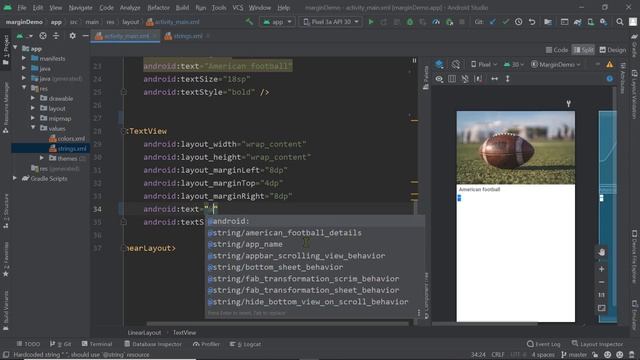Switch to the strings.xml editor tab
Viewport: 640px width, 360px height.
click(x=188, y=36)
